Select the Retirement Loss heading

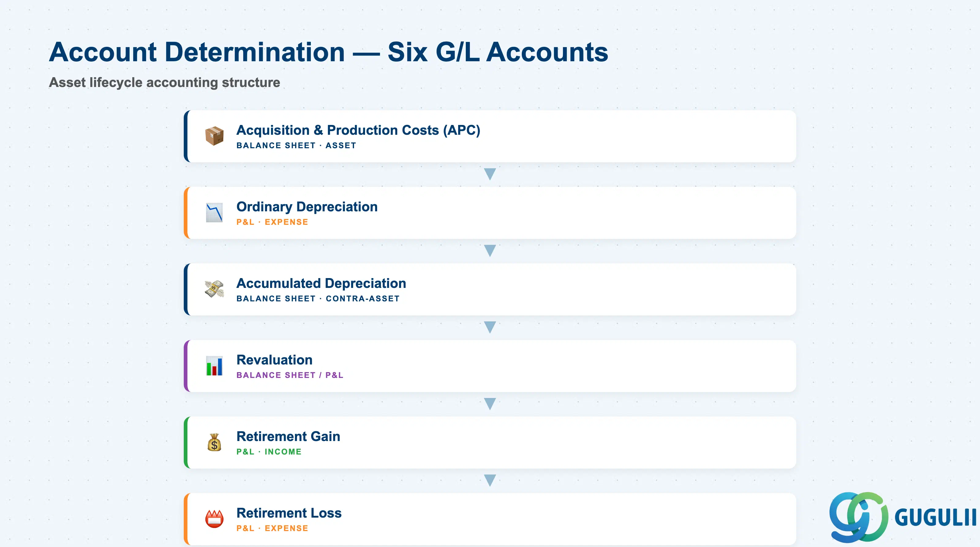point(289,513)
